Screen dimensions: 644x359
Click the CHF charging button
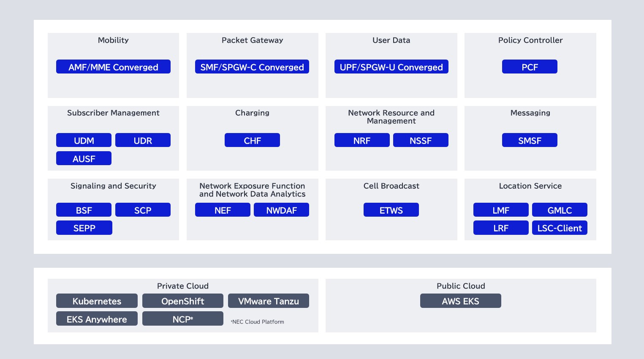[x=252, y=140]
